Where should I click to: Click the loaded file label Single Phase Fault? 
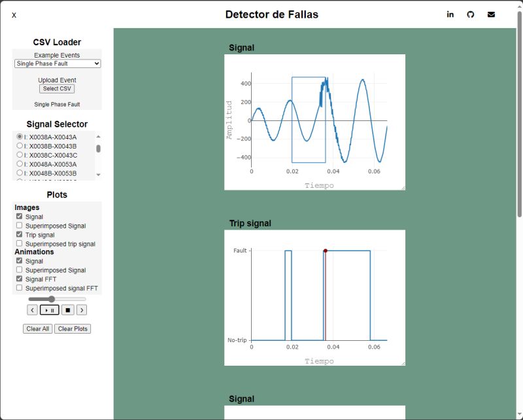click(x=57, y=105)
